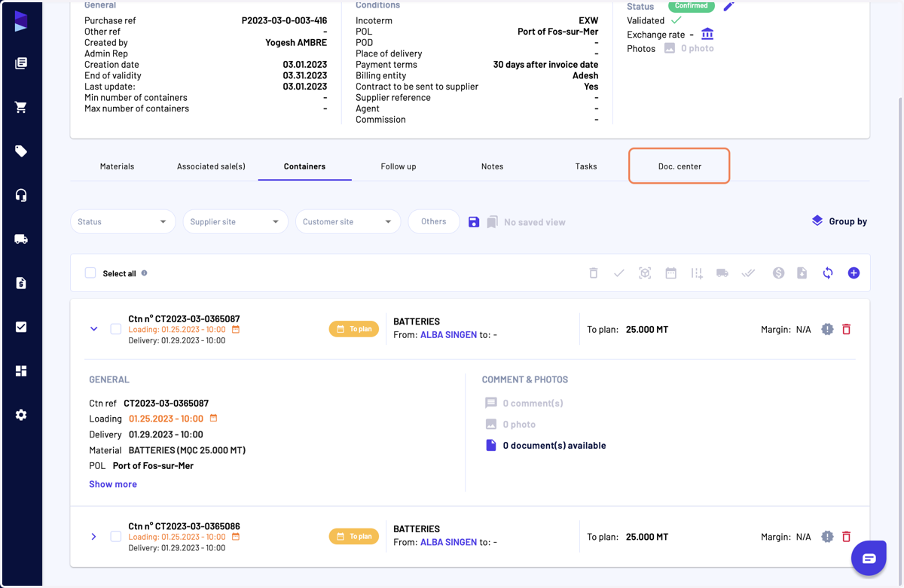Viewport: 904px width, 588px height.
Task: Open the Supplier site filter dropdown
Action: 235,221
